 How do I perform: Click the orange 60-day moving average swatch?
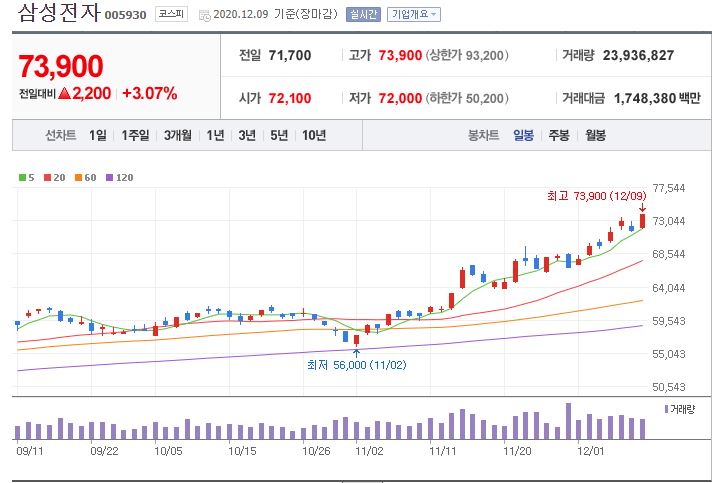click(79, 177)
